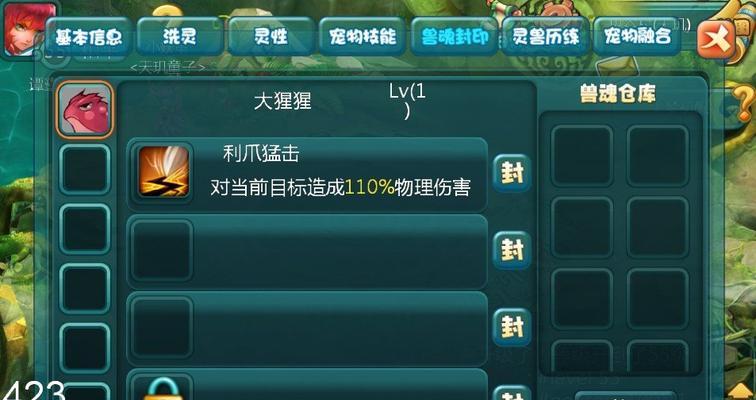
Task: Click the empty third skill slot
Action: (162, 327)
